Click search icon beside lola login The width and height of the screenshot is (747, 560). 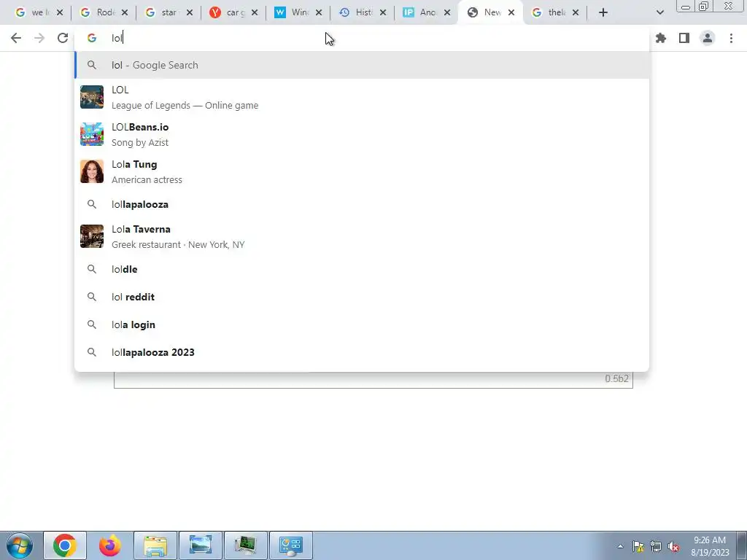pyautogui.click(x=92, y=324)
